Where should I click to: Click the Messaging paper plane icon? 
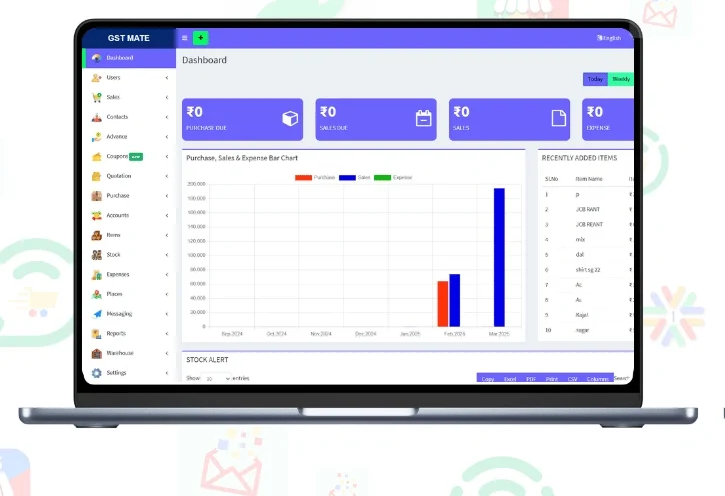point(97,314)
